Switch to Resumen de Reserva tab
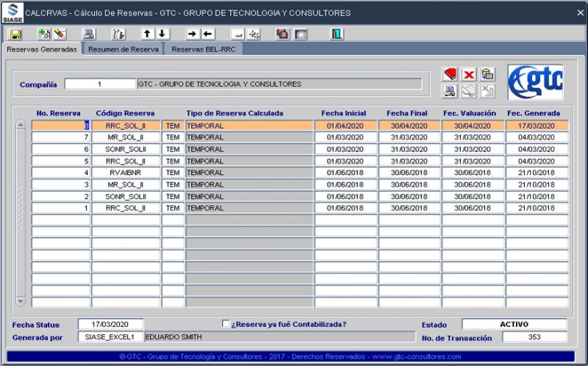 [123, 49]
